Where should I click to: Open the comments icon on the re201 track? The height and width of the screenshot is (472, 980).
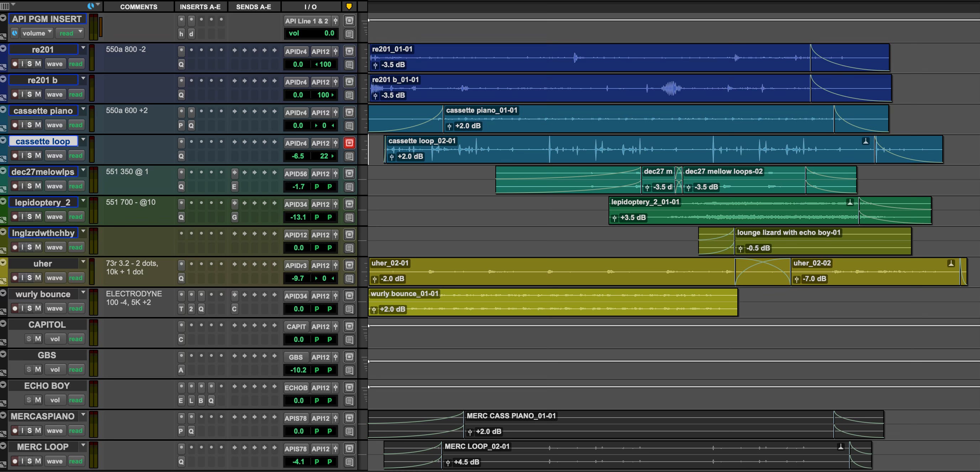pyautogui.click(x=349, y=65)
